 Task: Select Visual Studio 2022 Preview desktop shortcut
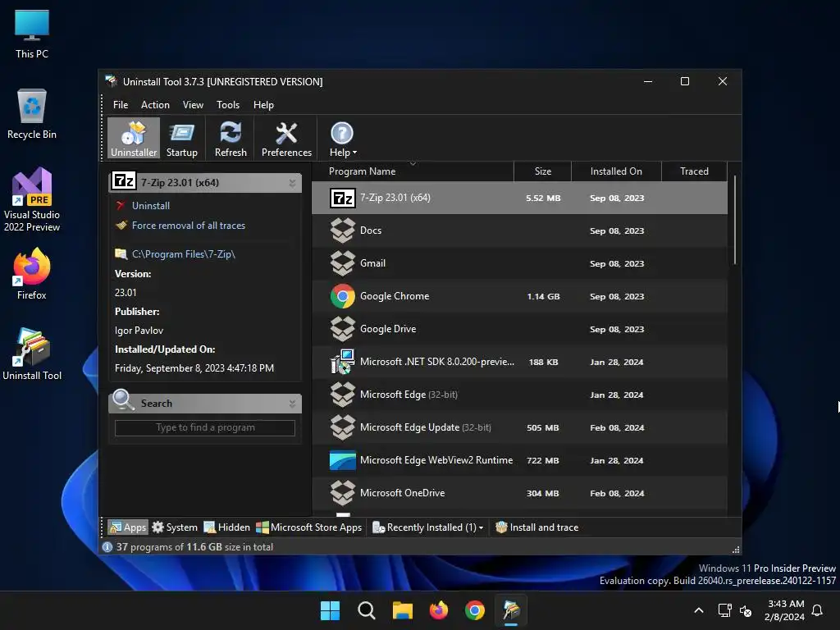(x=32, y=200)
